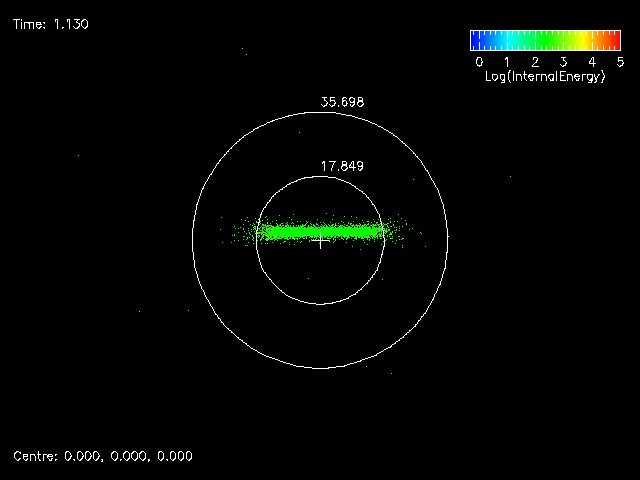Click the Log(InternalEnergy) legend label

(x=545, y=77)
